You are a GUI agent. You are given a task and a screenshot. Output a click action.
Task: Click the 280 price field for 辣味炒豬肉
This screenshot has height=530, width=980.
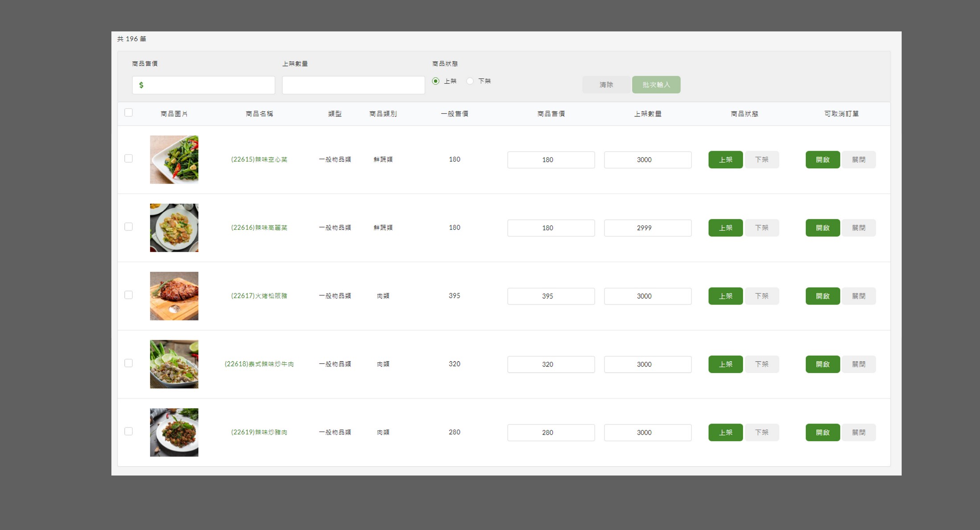tap(551, 432)
